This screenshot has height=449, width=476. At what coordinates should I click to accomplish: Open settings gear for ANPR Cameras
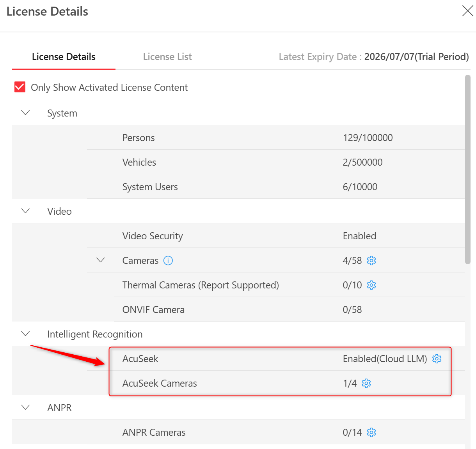pyautogui.click(x=371, y=432)
